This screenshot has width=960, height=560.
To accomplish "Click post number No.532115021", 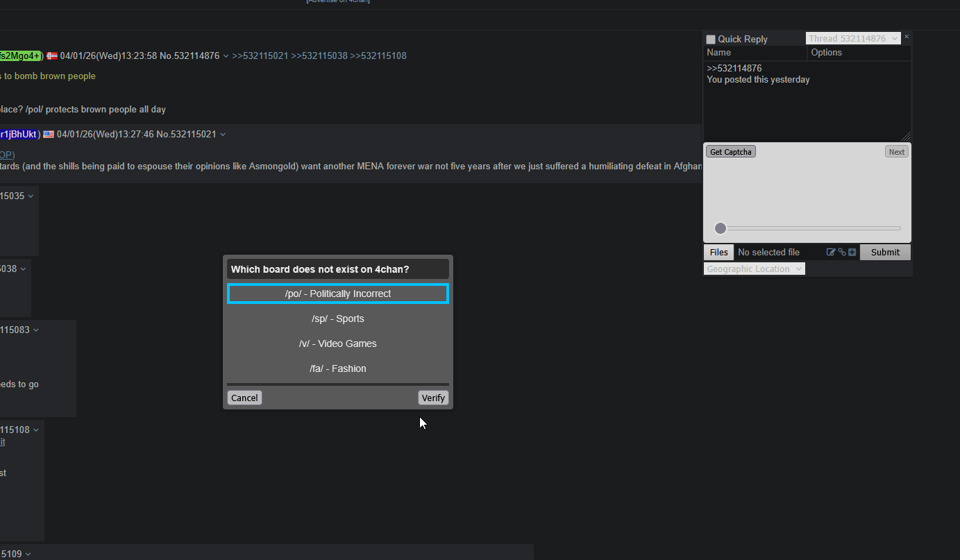I will point(186,134).
